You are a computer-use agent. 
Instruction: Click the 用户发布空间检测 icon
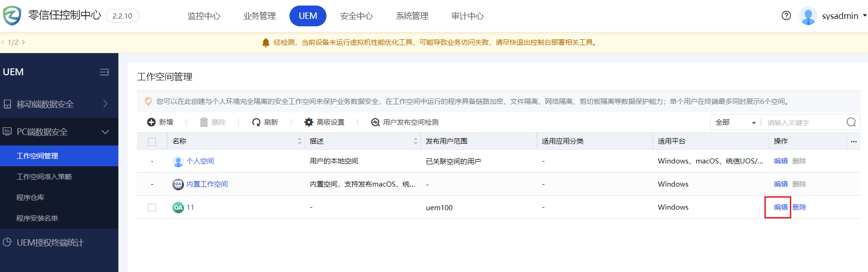(x=376, y=122)
